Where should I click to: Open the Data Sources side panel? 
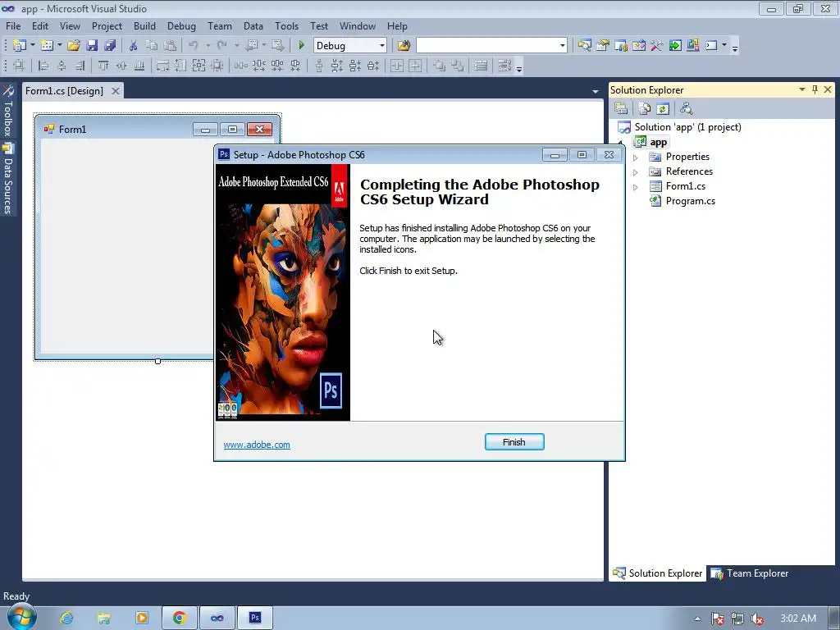(x=8, y=179)
